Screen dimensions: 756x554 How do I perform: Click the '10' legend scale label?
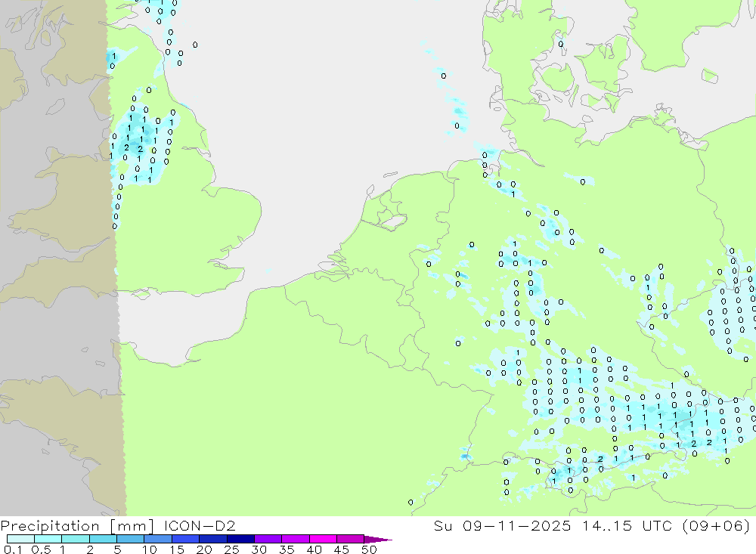(150, 549)
